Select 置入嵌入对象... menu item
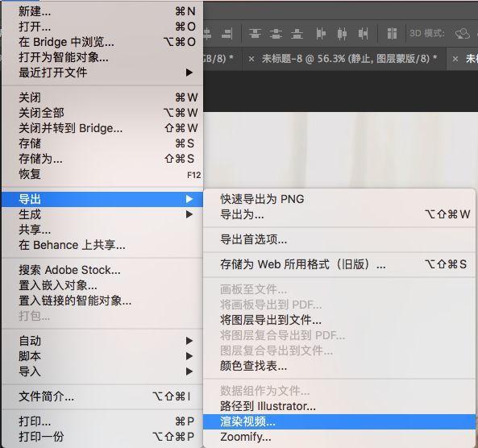The image size is (478, 448). [x=102, y=285]
